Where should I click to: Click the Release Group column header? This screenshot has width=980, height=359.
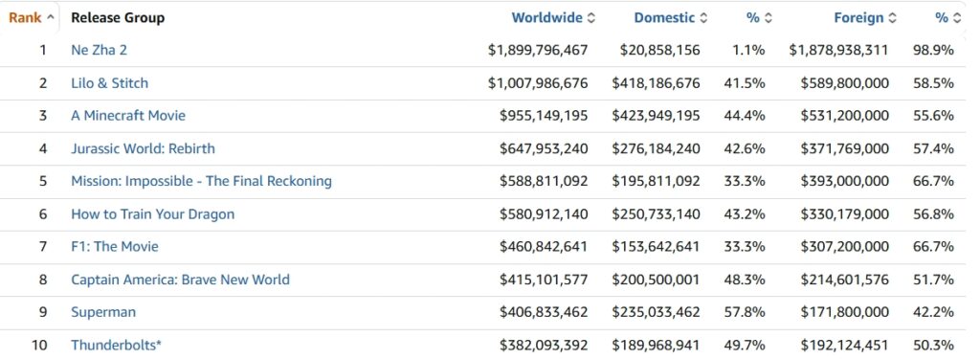(x=118, y=18)
